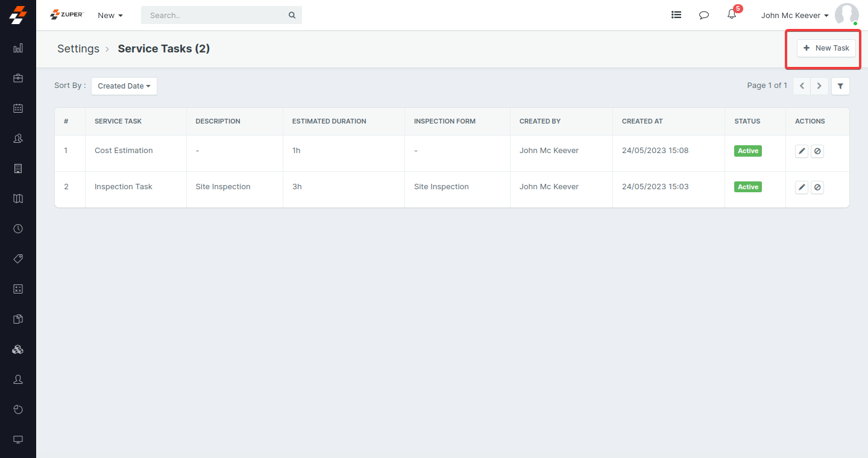Open the clock timesheet icon in sidebar
This screenshot has width=868, height=458.
pos(18,229)
